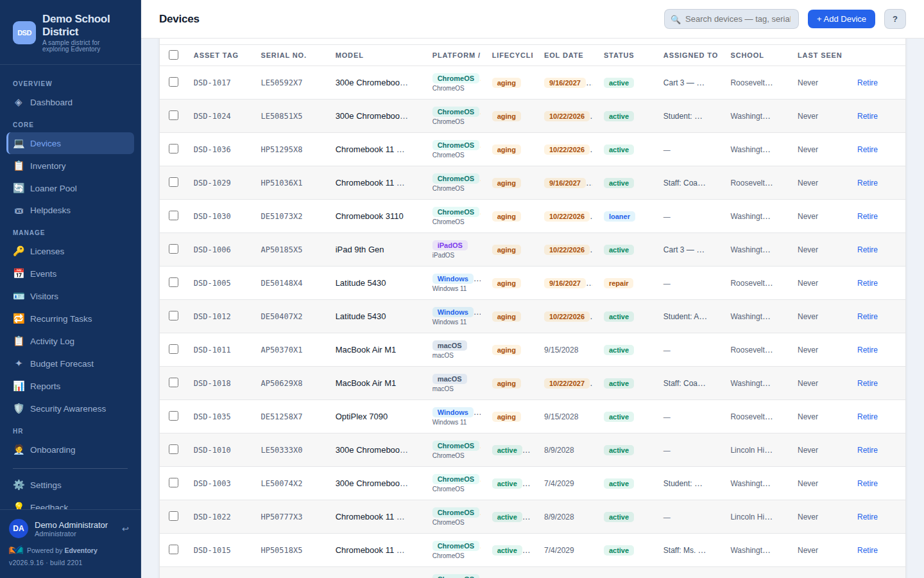Screen dimensions: 924x578
Task: Click the DSD district logo
Action: pyautogui.click(x=24, y=33)
